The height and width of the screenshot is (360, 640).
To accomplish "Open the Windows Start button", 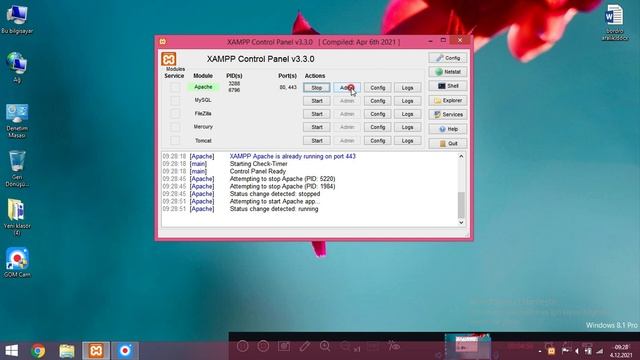I will tap(11, 351).
